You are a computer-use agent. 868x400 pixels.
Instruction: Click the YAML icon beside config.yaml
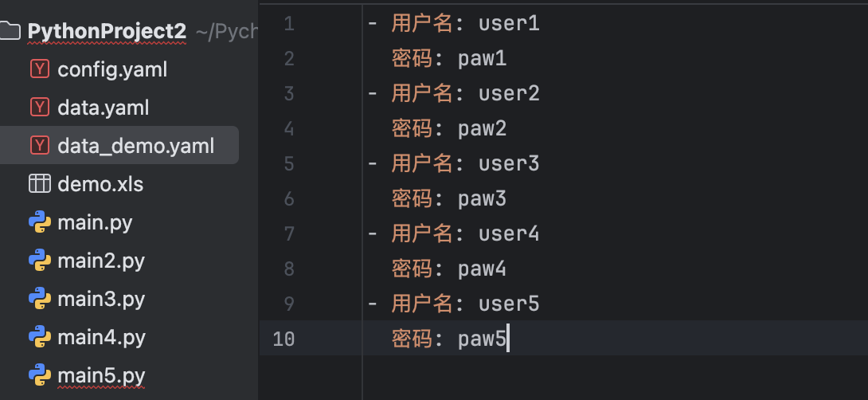pyautogui.click(x=39, y=69)
